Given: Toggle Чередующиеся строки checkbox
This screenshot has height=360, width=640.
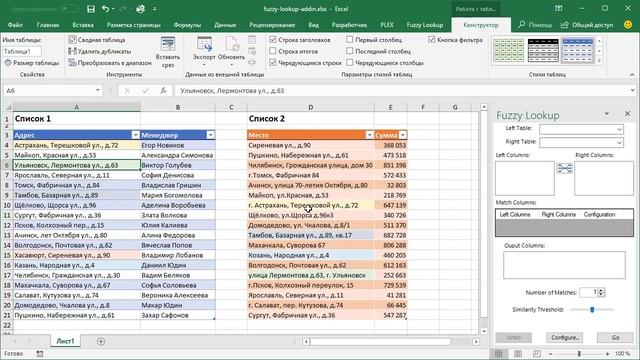Looking at the screenshot, I should 273,62.
